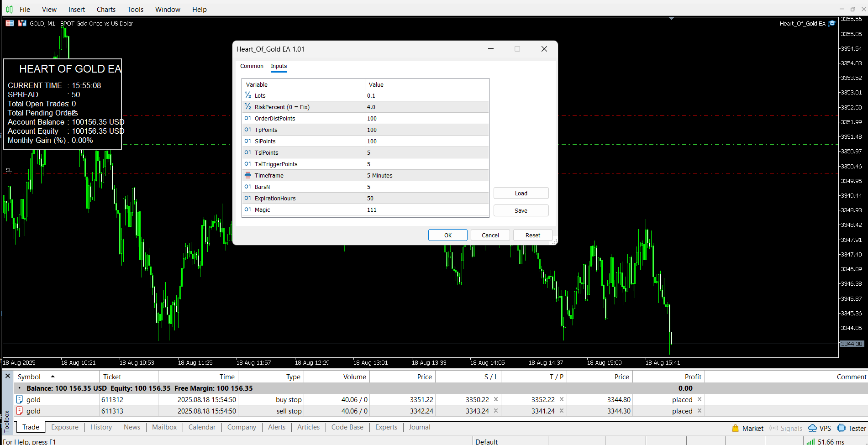Click the RiskPercent variable type icon
The height and width of the screenshot is (445, 868).
tap(247, 106)
